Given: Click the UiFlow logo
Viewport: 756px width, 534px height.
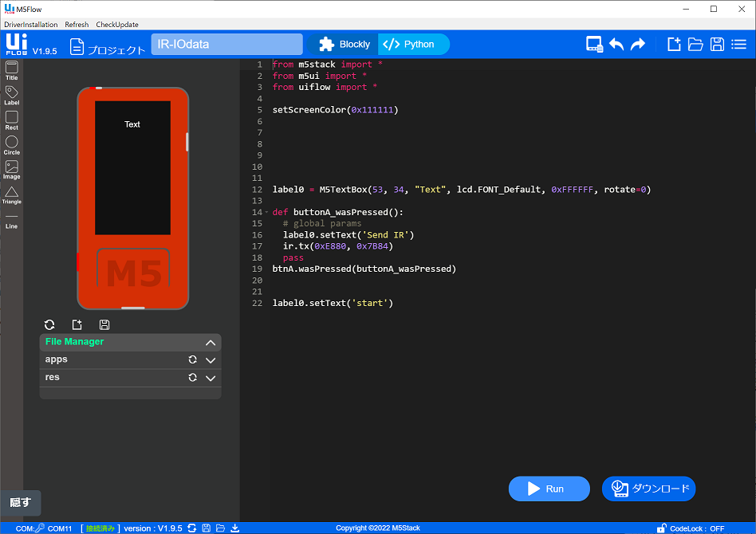Looking at the screenshot, I should 17,45.
